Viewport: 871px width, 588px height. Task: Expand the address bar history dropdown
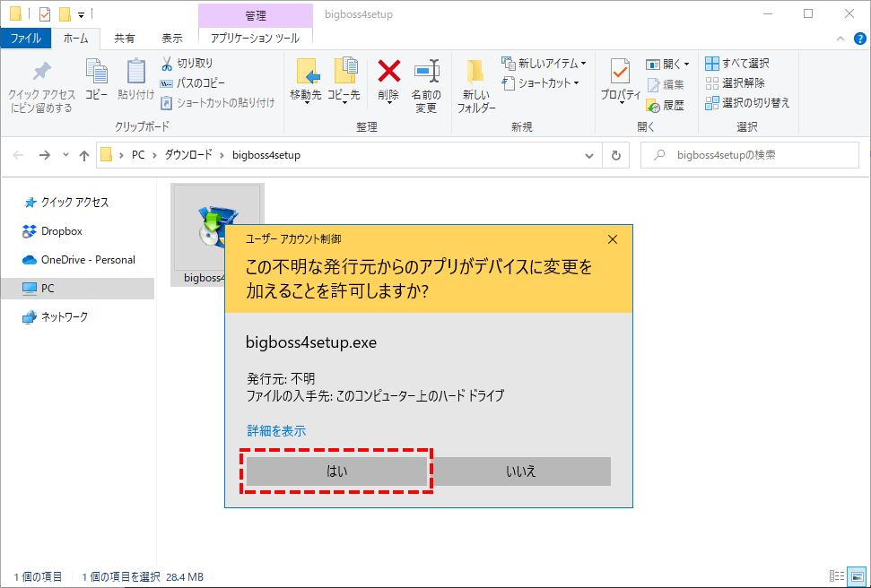(589, 155)
